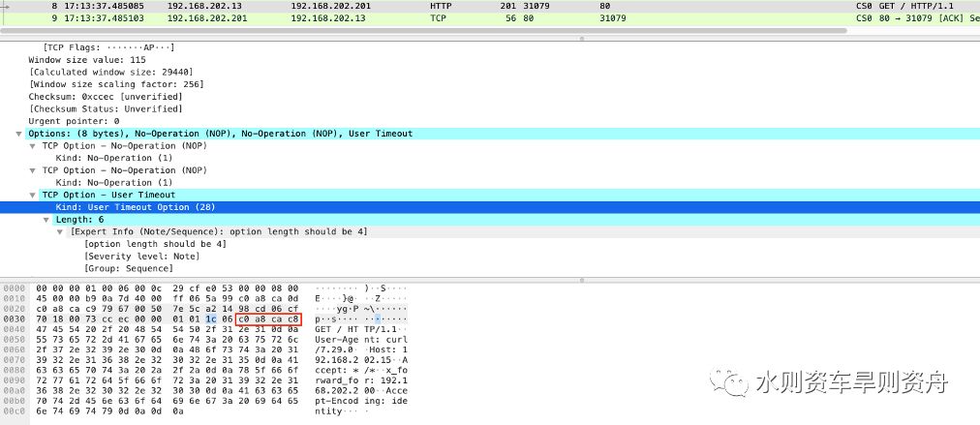Collapse the second TCP Option No-Operation node
The image size is (980, 425).
pyautogui.click(x=33, y=170)
